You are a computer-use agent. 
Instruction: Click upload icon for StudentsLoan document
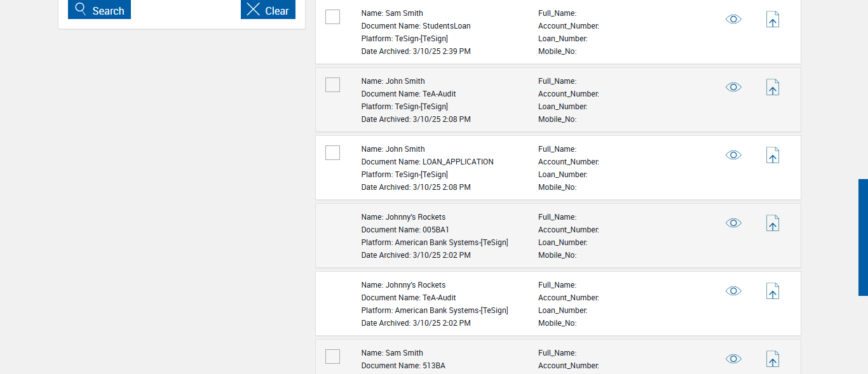772,20
